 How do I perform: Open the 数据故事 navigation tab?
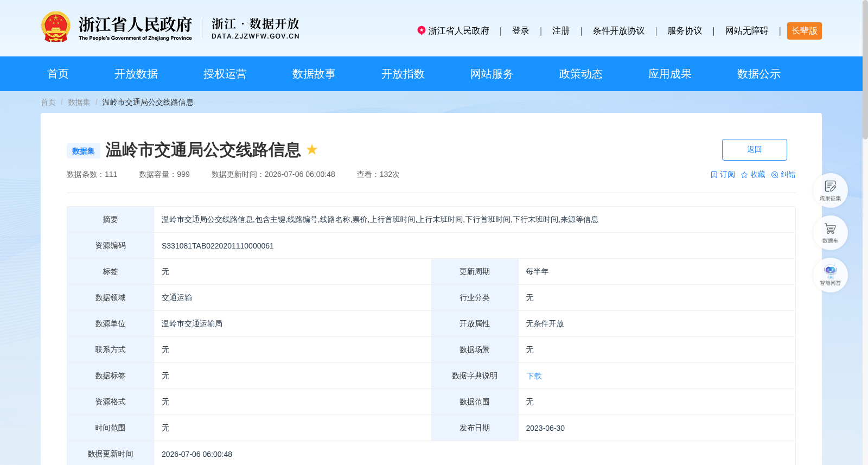pyautogui.click(x=314, y=74)
